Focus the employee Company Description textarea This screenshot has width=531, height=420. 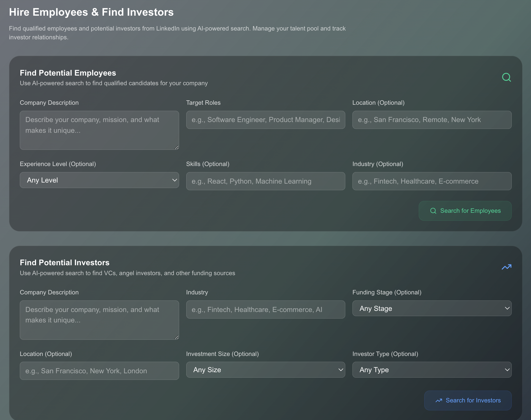(x=99, y=130)
